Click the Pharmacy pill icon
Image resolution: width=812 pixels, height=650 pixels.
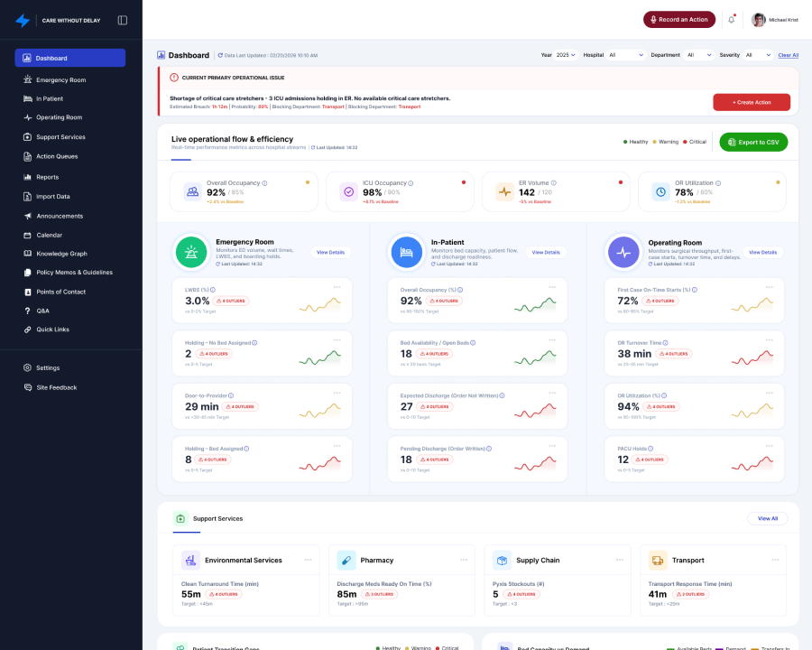coord(346,561)
